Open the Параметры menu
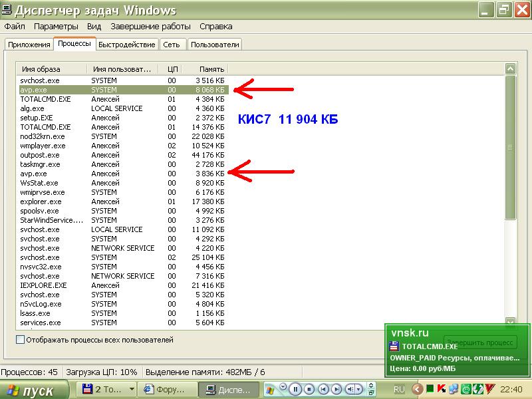The height and width of the screenshot is (399, 532). coord(56,27)
